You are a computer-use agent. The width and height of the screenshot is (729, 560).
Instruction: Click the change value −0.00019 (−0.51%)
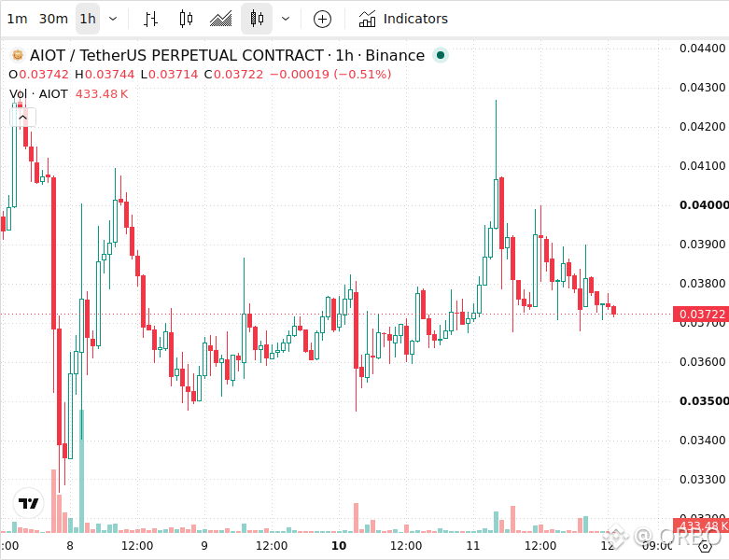pos(330,75)
